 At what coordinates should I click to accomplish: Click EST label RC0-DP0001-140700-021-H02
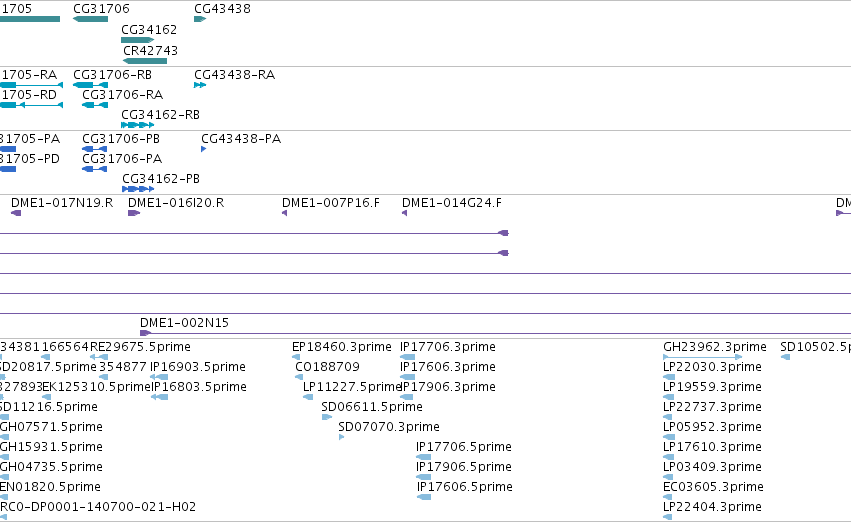(x=98, y=507)
